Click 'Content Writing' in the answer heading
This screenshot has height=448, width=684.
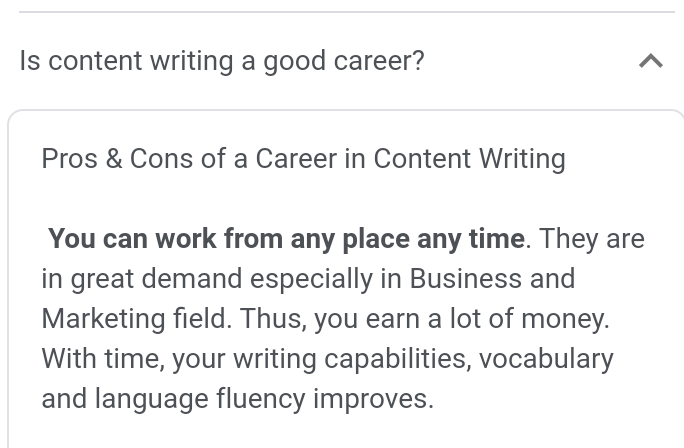click(x=470, y=159)
